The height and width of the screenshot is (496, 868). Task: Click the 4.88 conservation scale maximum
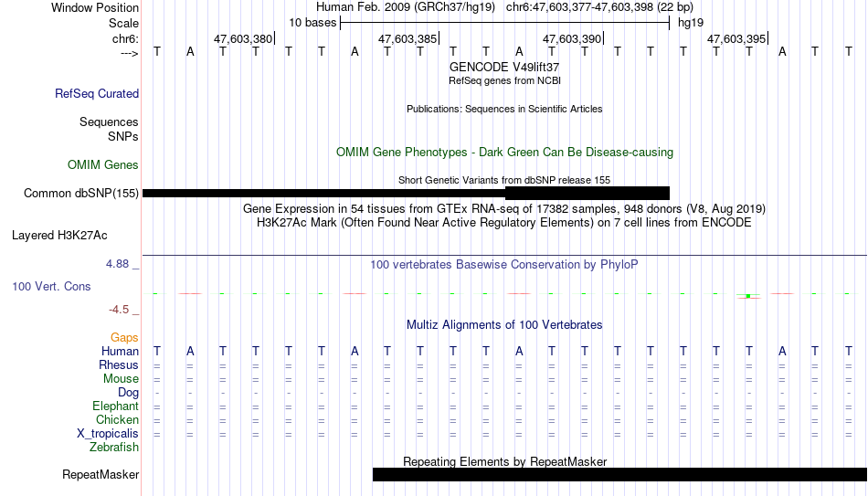click(x=117, y=264)
